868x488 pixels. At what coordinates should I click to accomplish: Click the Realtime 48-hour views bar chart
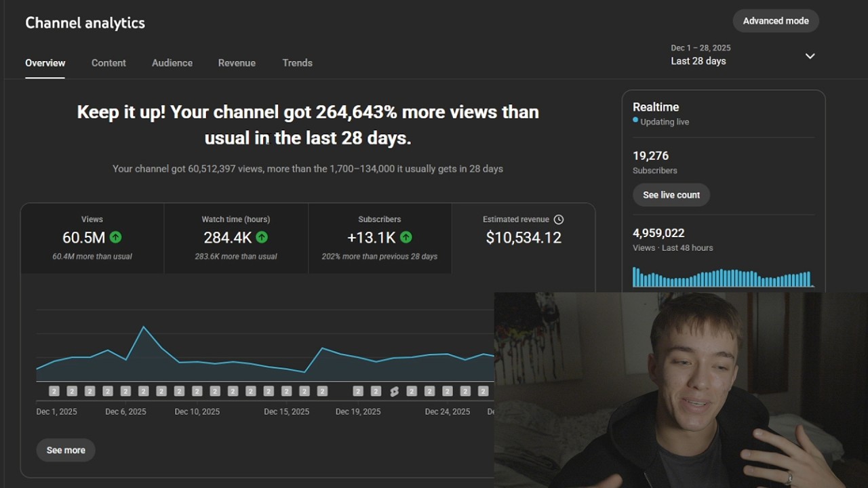(723, 278)
